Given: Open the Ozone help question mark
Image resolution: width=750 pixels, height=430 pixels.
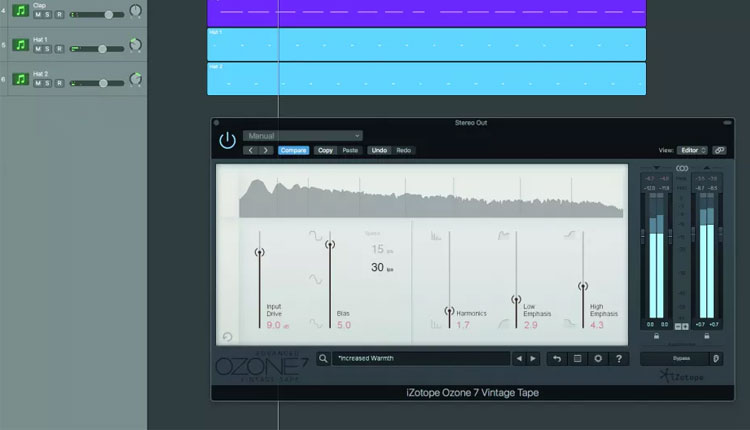Looking at the screenshot, I should (619, 358).
